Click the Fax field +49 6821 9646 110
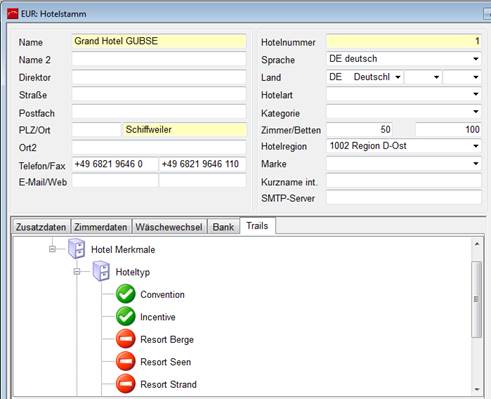 (203, 164)
